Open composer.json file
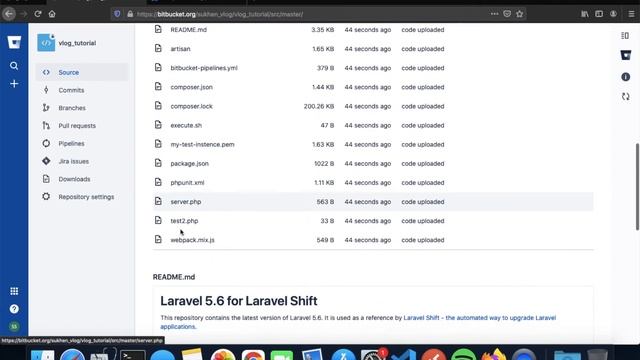640x360 pixels. click(x=191, y=87)
